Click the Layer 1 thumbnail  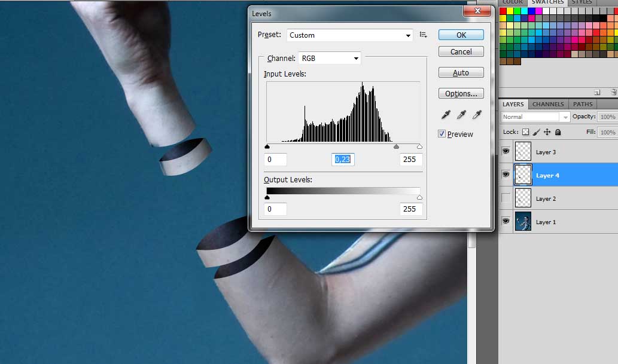click(x=523, y=221)
